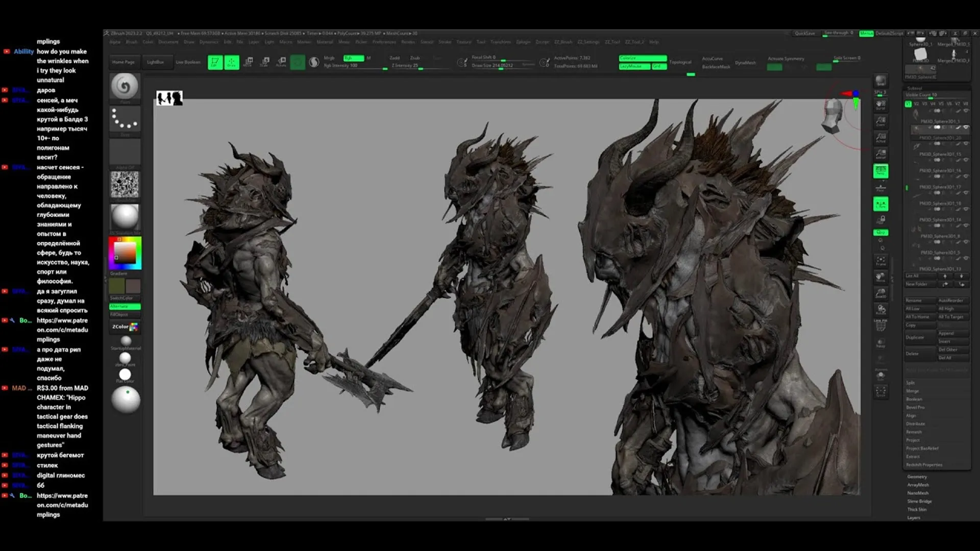This screenshot has width=980, height=551.
Task: Expand the Geometry subpalette
Action: tap(917, 477)
